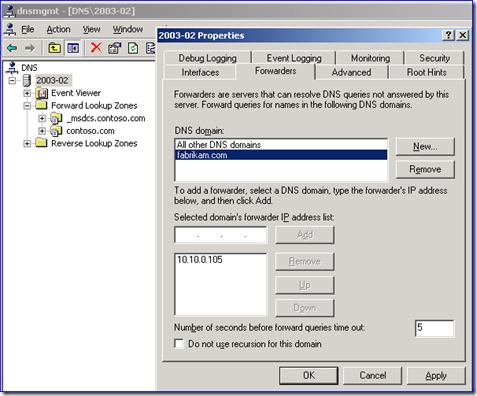Click the Reverse Lookup Zones folder icon
The width and height of the screenshot is (477, 396).
41,143
